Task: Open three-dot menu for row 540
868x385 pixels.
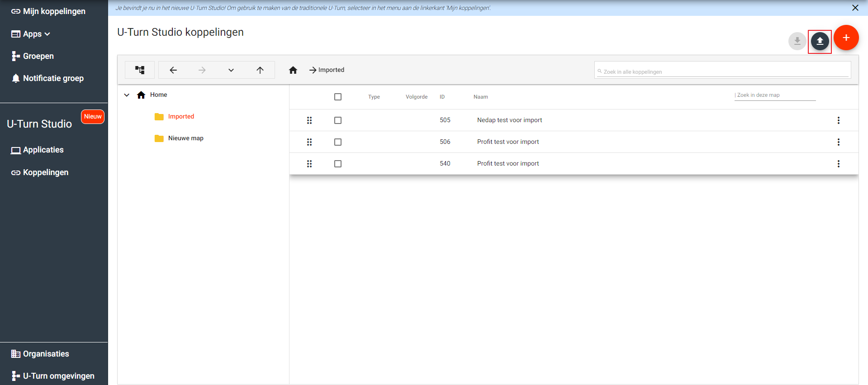Action: pyautogui.click(x=838, y=164)
